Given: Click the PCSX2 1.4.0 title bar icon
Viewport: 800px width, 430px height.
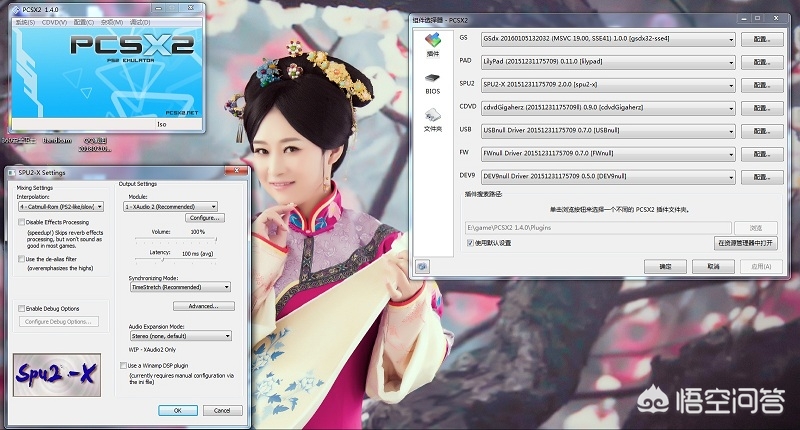Looking at the screenshot, I should coord(16,9).
